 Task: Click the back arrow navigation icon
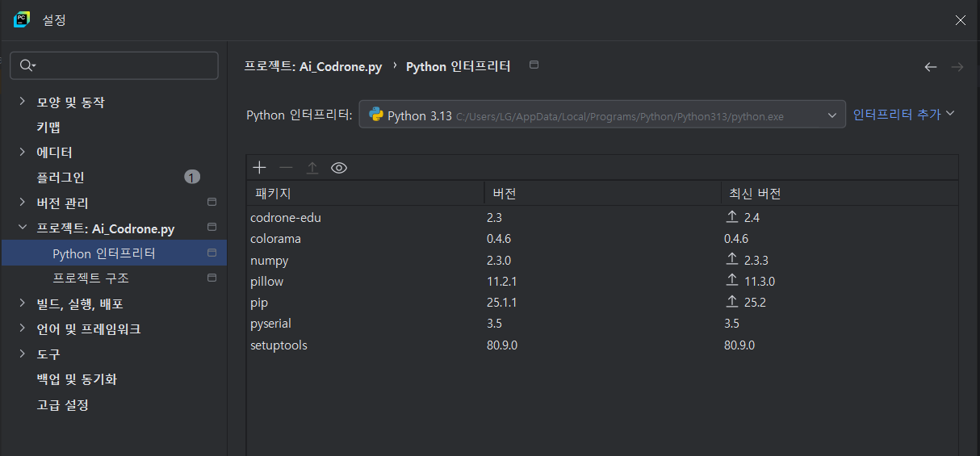pyautogui.click(x=931, y=67)
